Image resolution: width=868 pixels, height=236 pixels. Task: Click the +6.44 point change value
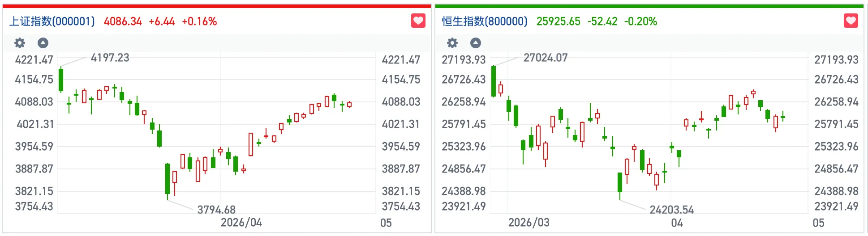tap(162, 21)
